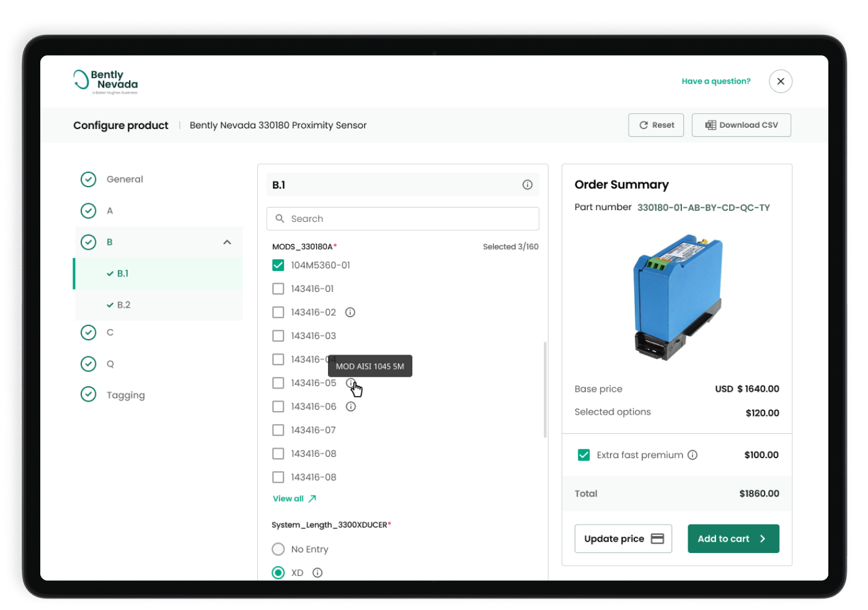Check the 143416-04 checkbox
Viewport: 868px width, 610px height.
(278, 360)
